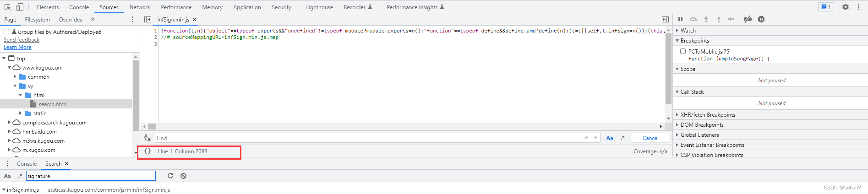Hide the file navigator sidebar
Screen dimensions: 868x194
tap(147, 19)
